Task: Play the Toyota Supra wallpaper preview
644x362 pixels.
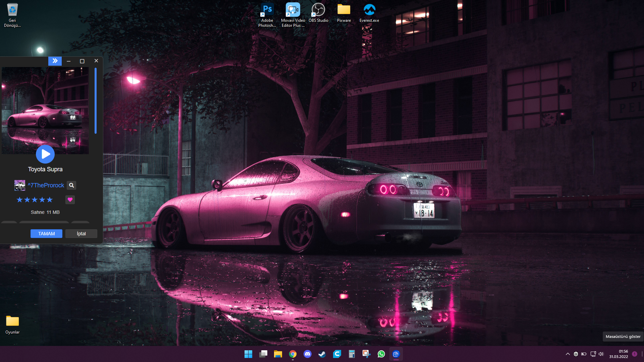Action: click(45, 154)
